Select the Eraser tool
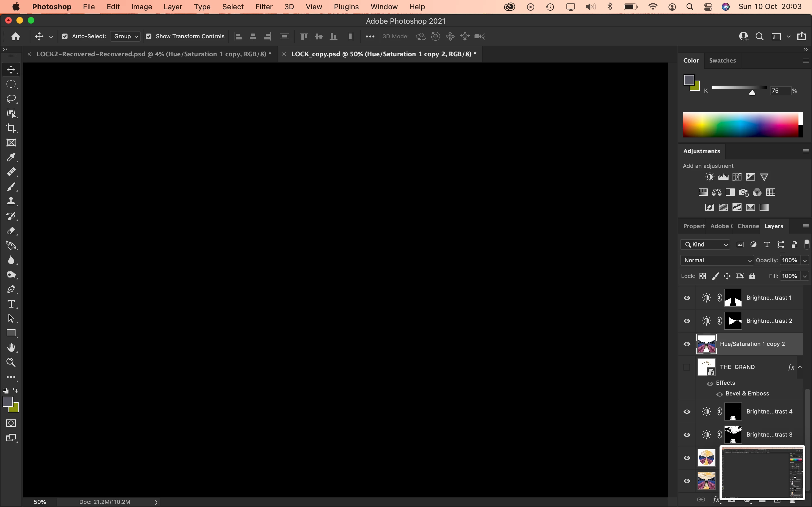The height and width of the screenshot is (507, 812). click(x=11, y=231)
